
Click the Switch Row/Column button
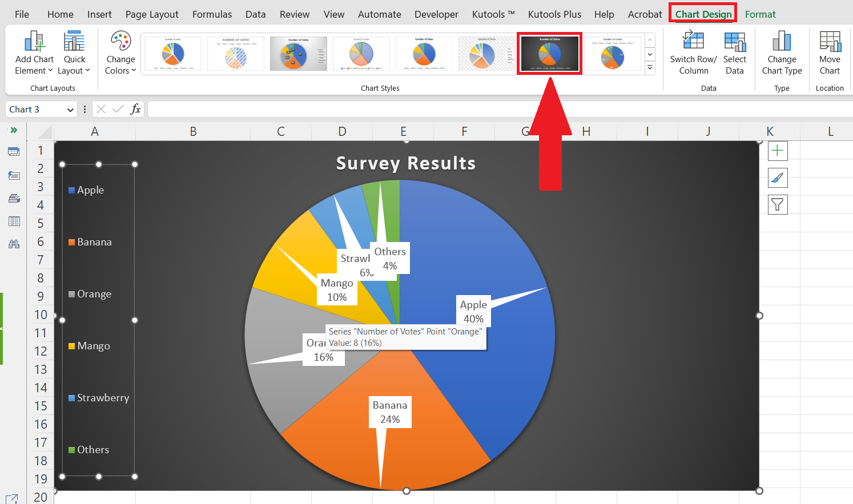(693, 53)
